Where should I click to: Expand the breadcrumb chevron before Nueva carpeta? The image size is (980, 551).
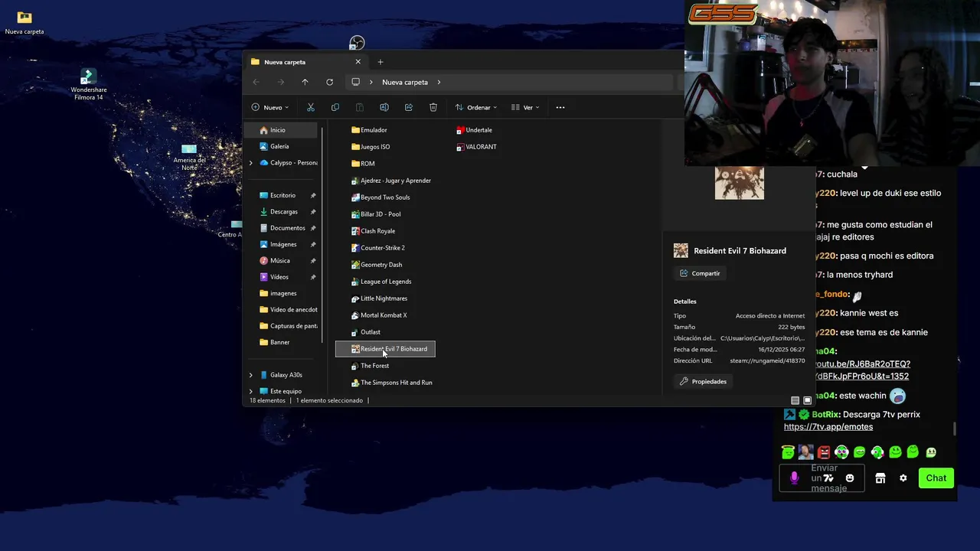click(371, 82)
